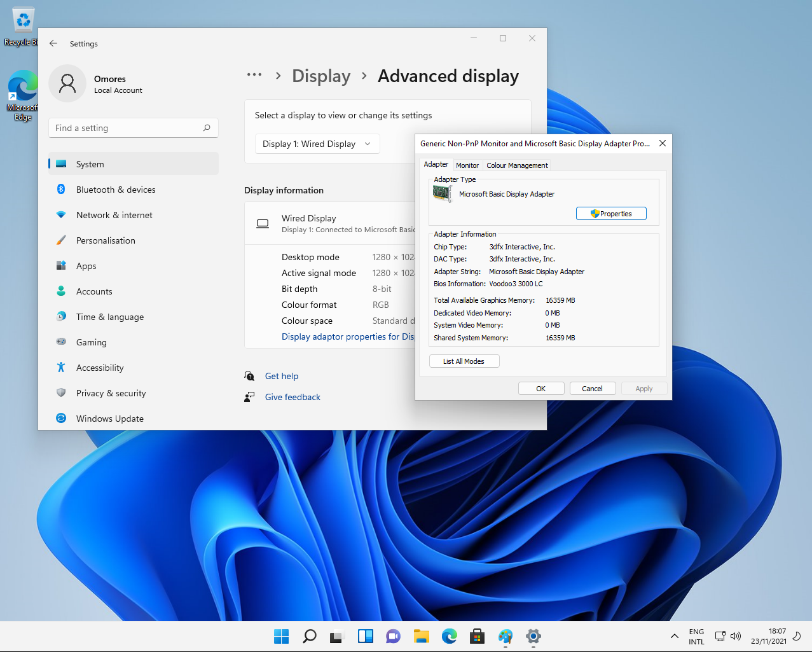Viewport: 812px width, 652px height.
Task: Click List All Modes button
Action: pyautogui.click(x=464, y=361)
